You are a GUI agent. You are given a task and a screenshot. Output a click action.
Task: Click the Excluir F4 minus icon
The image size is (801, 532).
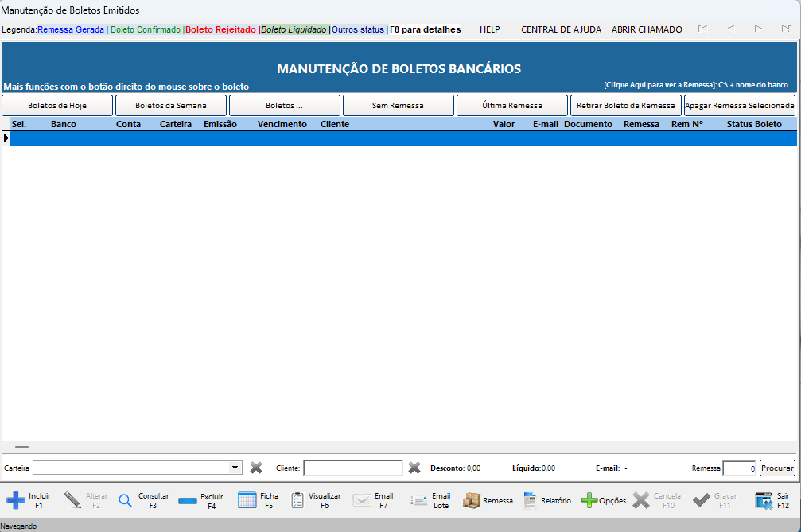click(x=188, y=501)
